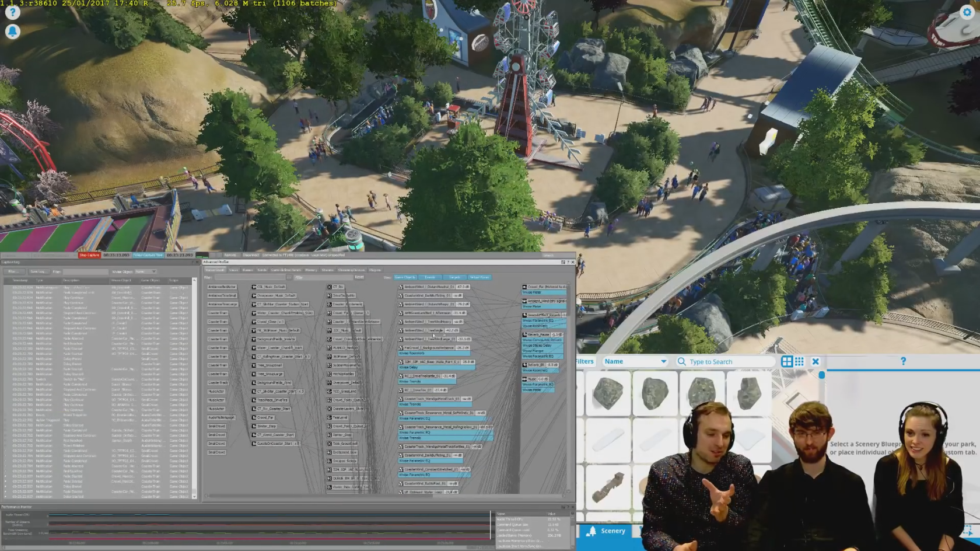Switch to the Streaming Devices tab
Image resolution: width=980 pixels, height=551 pixels.
(352, 270)
